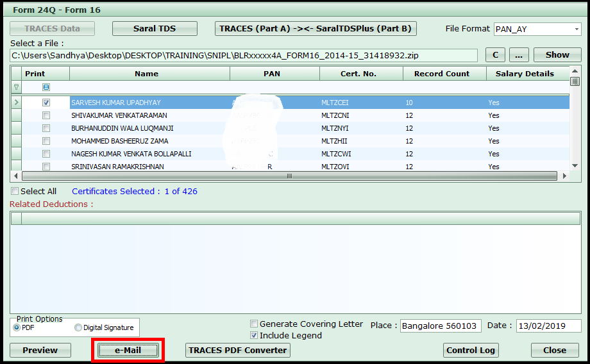This screenshot has height=364, width=590.
Task: Check Print box for MOHAMMED BASHEERUZ ZAMA
Action: 46,141
